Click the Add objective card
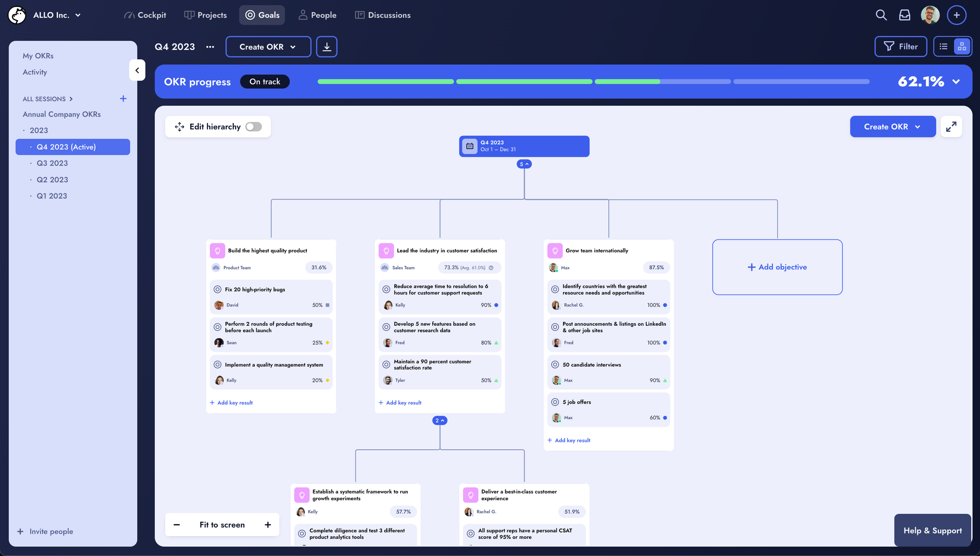The width and height of the screenshot is (980, 556). point(777,267)
